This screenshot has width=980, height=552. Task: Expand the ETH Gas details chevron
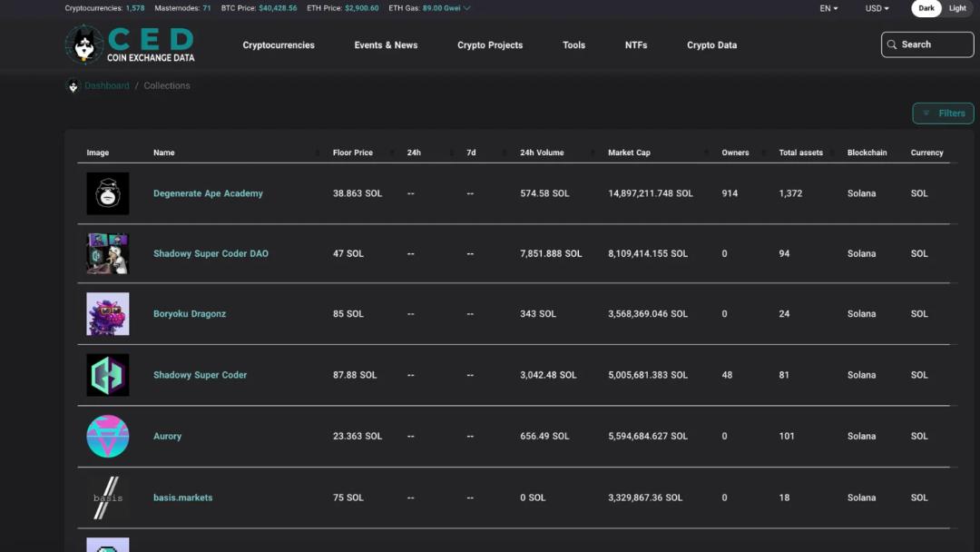(x=467, y=8)
